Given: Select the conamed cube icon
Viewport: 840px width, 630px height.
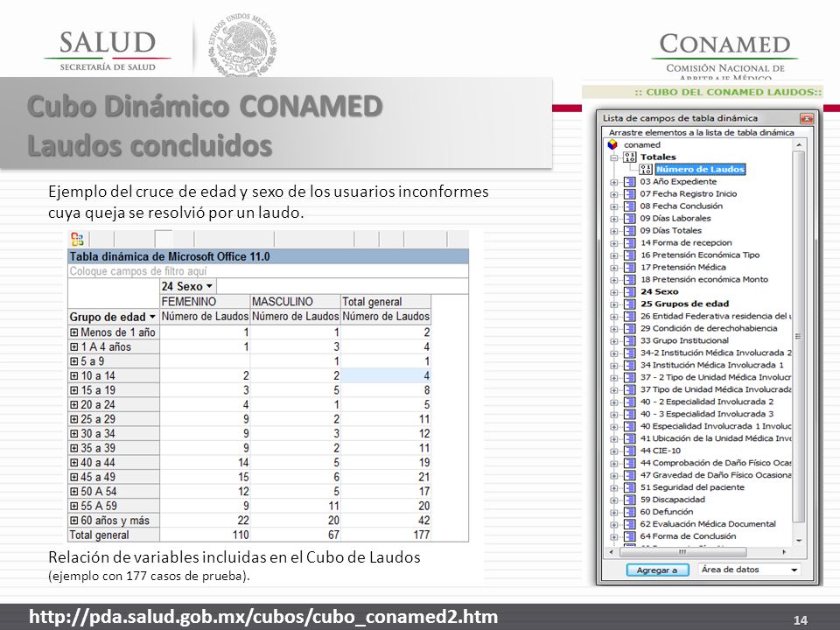Looking at the screenshot, I should (x=612, y=144).
